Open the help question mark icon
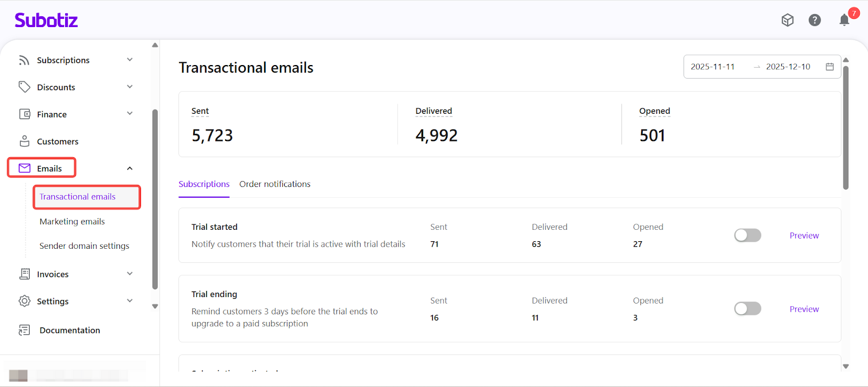The width and height of the screenshot is (868, 387). point(814,20)
